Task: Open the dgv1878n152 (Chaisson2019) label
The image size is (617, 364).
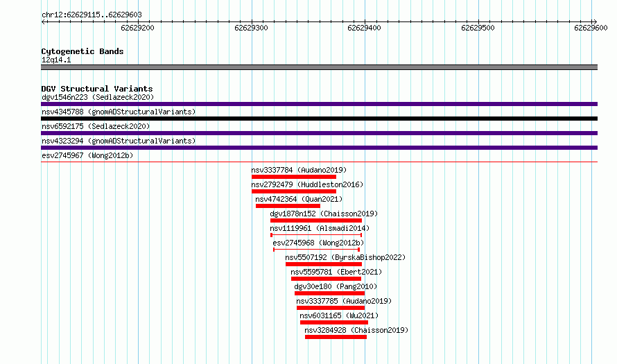Action: [324, 214]
